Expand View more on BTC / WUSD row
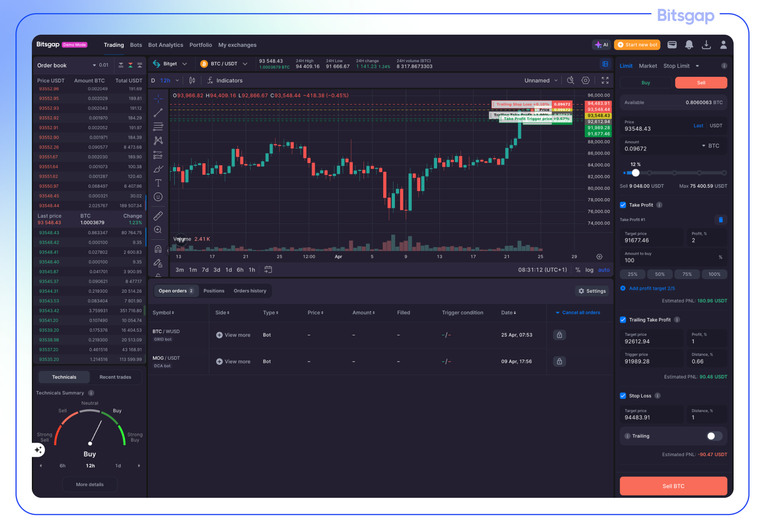 (x=233, y=335)
